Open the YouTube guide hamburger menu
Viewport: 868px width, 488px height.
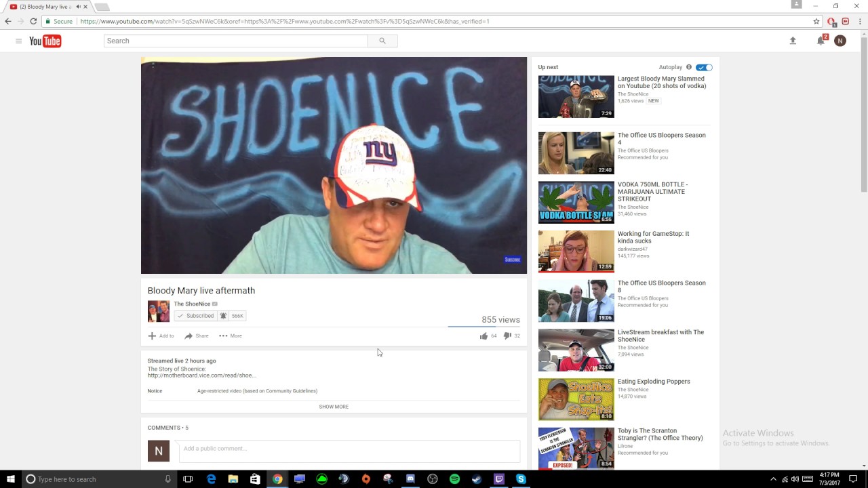[18, 41]
